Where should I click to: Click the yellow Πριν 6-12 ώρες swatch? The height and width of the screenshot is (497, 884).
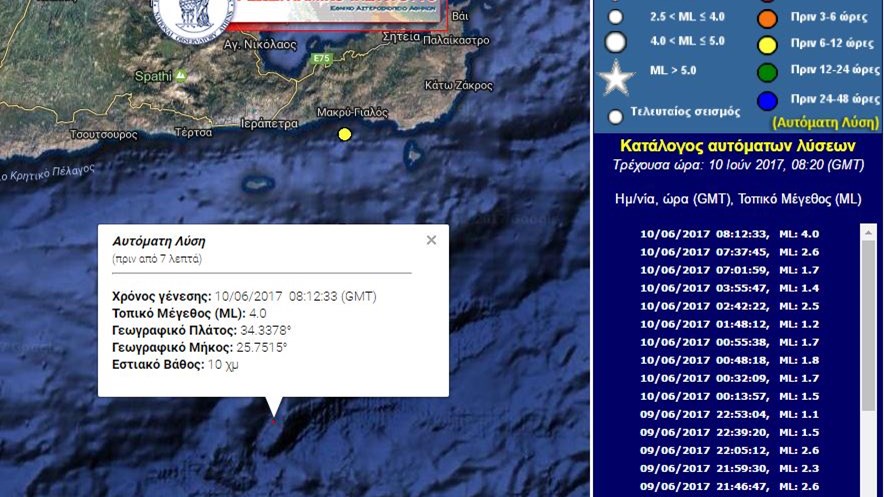coord(767,45)
